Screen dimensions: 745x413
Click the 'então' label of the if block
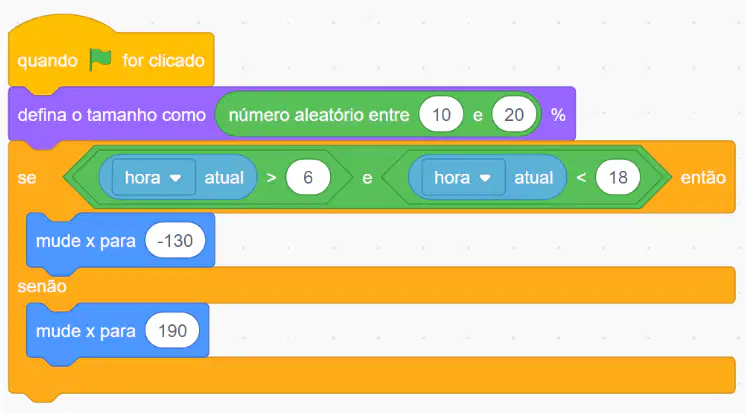click(703, 178)
